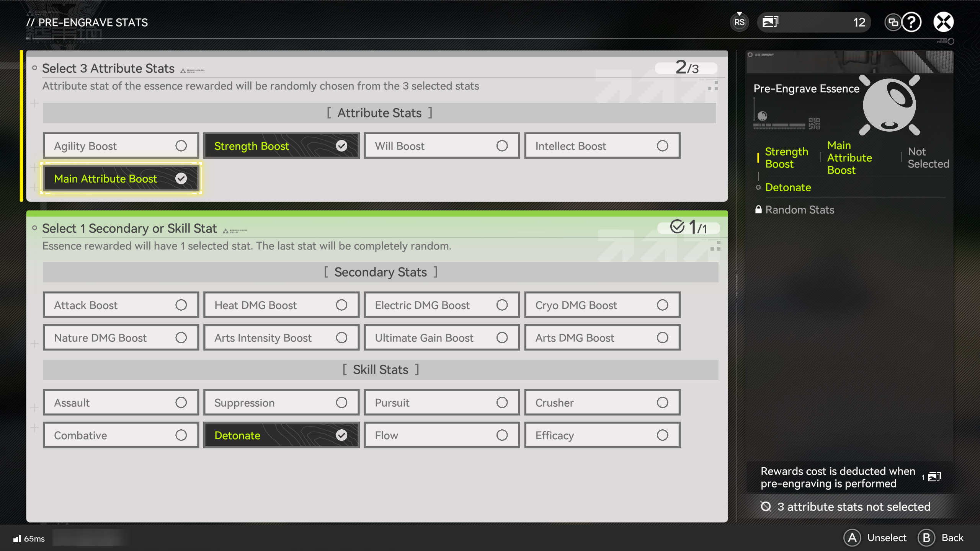
Task: Deselect the Detonate skill stat
Action: click(281, 435)
